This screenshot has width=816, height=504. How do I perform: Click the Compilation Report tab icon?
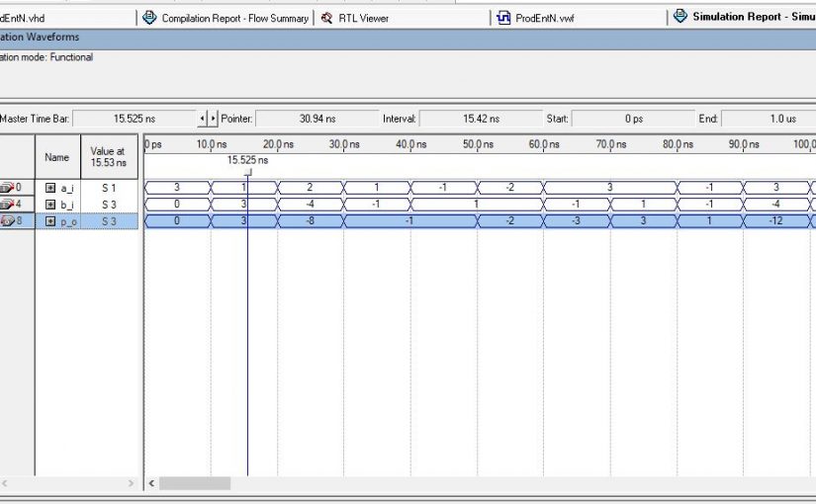point(150,18)
